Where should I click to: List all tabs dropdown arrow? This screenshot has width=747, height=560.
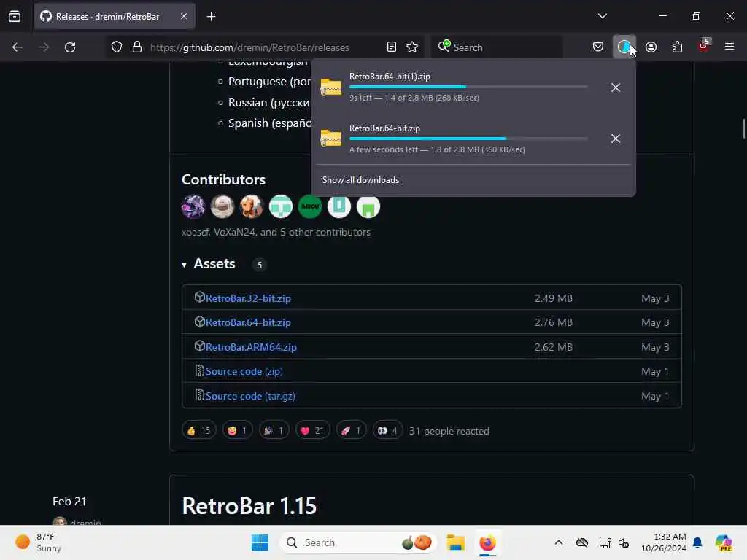click(602, 16)
